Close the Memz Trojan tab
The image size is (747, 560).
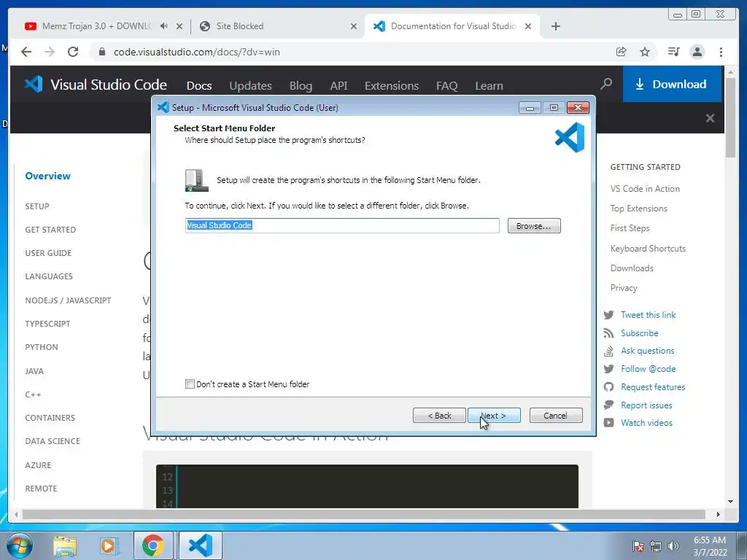point(179,26)
